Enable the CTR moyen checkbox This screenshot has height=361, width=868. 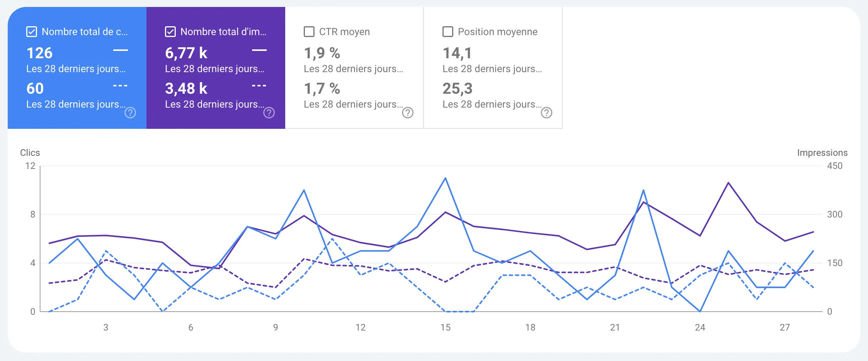[x=309, y=32]
